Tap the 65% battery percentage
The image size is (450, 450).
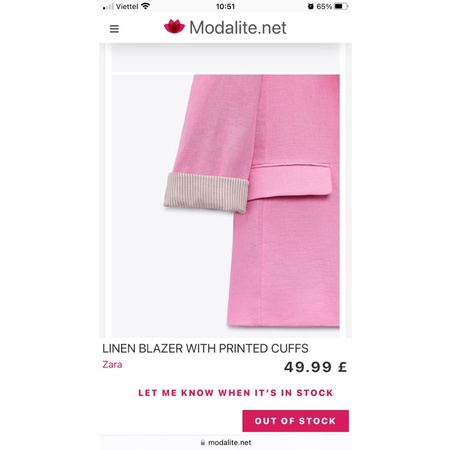(324, 6)
